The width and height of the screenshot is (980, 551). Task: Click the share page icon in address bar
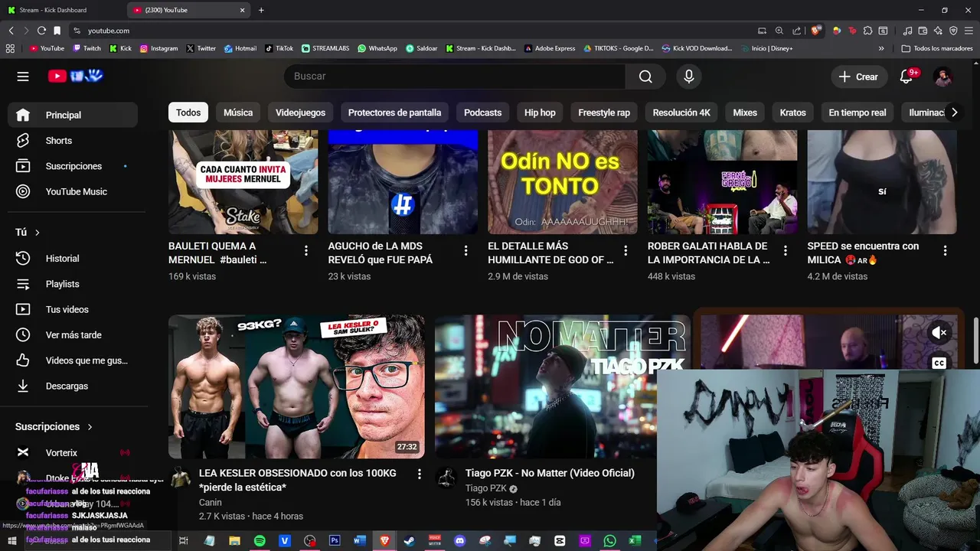(797, 31)
